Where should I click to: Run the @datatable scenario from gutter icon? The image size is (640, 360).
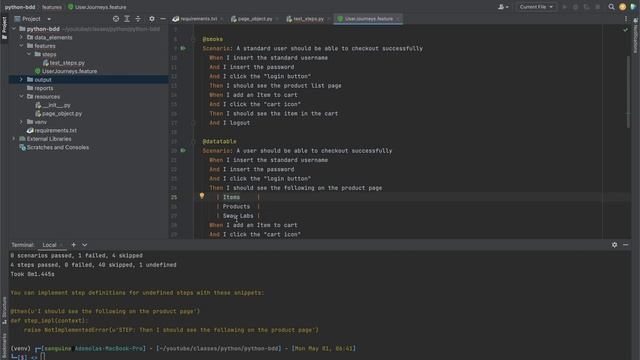coord(183,150)
